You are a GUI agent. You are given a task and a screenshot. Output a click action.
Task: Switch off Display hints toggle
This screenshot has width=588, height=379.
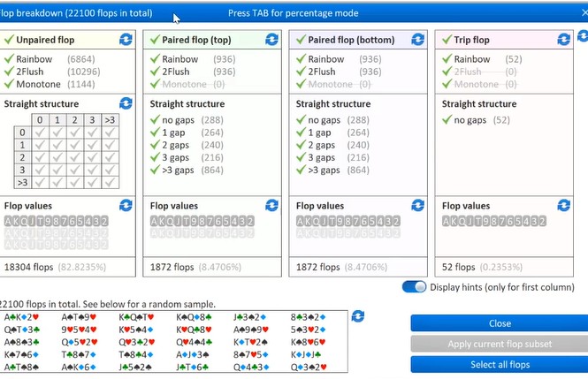coord(414,287)
